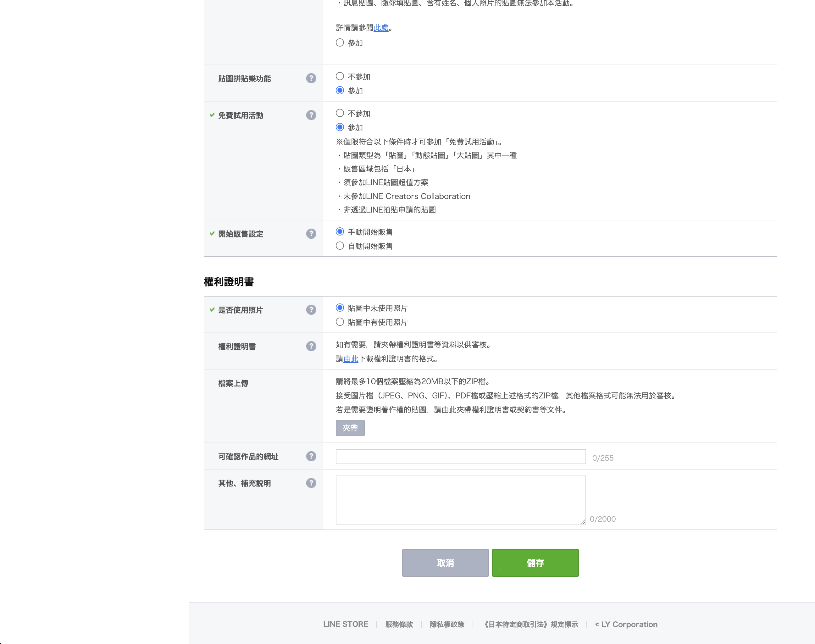Image resolution: width=815 pixels, height=644 pixels.
Task: Click the 夾帶 attach file button
Action: point(350,428)
